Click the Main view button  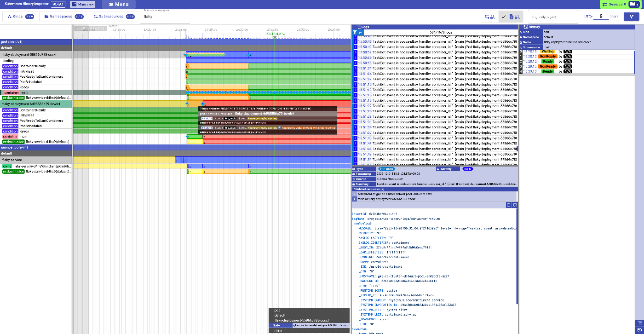tap(83, 4)
